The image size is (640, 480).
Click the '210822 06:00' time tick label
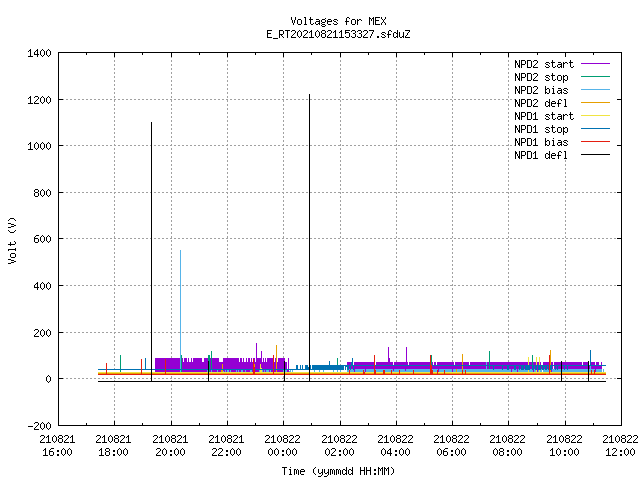tap(452, 446)
